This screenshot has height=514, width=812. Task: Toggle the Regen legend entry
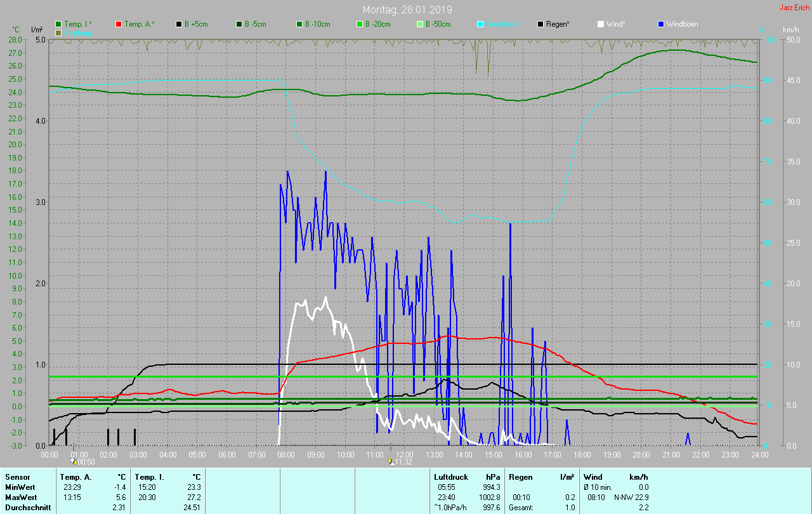[540, 24]
